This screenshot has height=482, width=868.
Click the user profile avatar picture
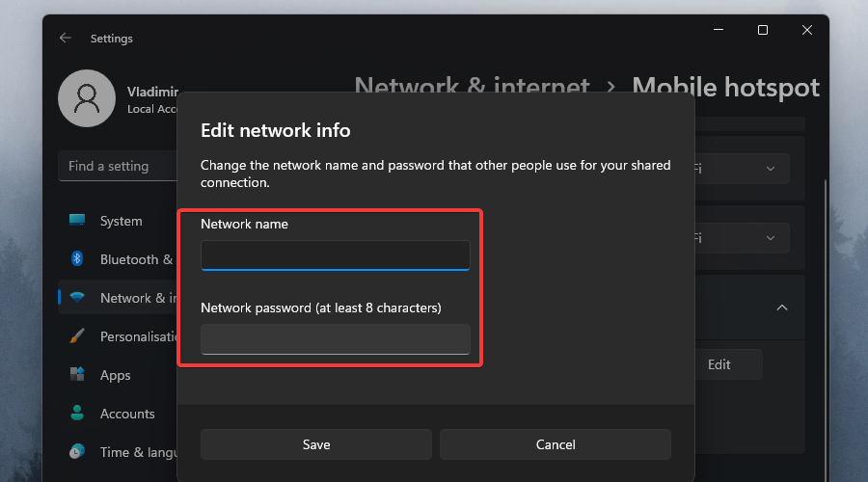tap(87, 98)
